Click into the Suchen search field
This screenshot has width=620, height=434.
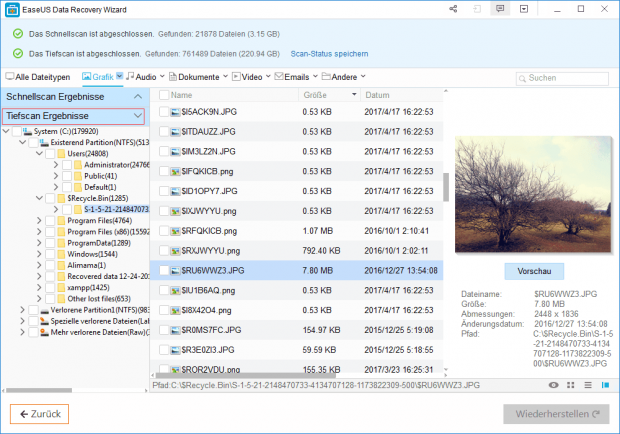pos(562,78)
